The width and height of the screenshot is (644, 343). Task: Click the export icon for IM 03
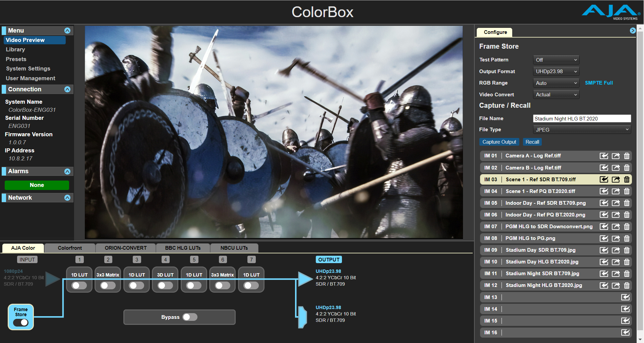click(x=616, y=180)
